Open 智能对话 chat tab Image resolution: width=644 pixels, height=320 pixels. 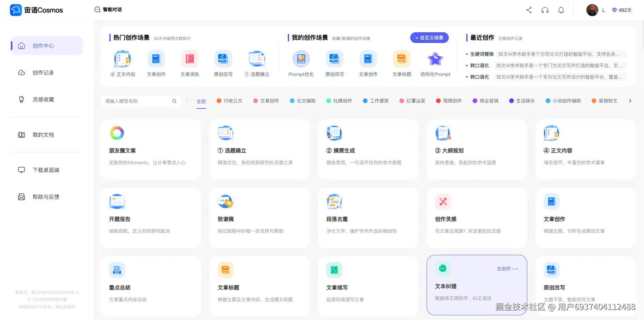coord(108,9)
